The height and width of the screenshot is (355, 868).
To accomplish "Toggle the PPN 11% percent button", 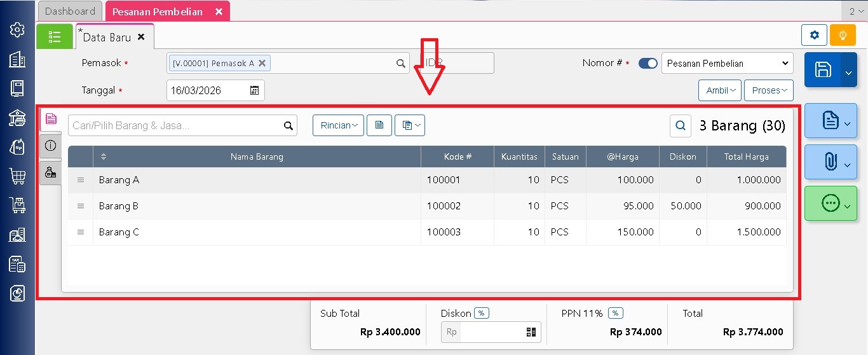I will point(615,313).
